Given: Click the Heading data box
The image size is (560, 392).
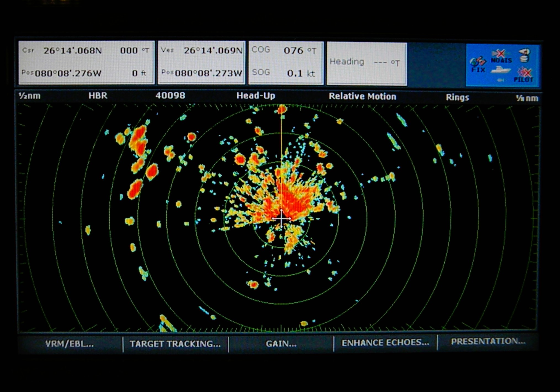Looking at the screenshot, I should pyautogui.click(x=367, y=63).
